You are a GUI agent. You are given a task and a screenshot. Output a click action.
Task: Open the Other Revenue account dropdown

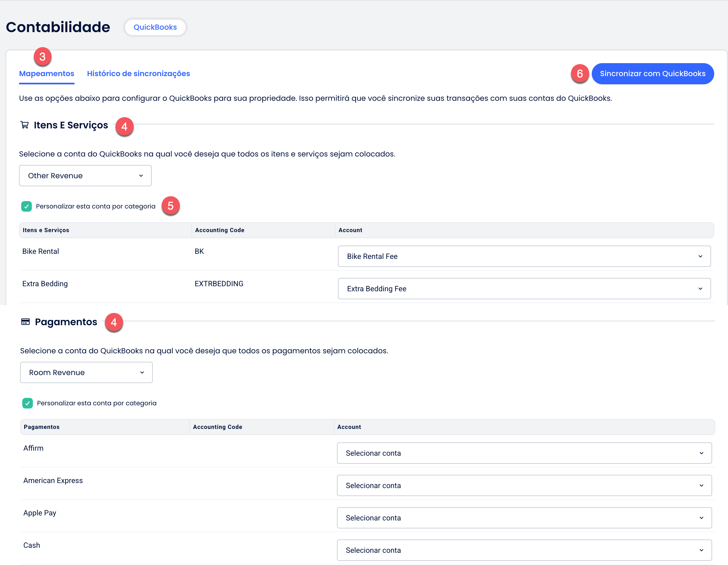point(85,176)
